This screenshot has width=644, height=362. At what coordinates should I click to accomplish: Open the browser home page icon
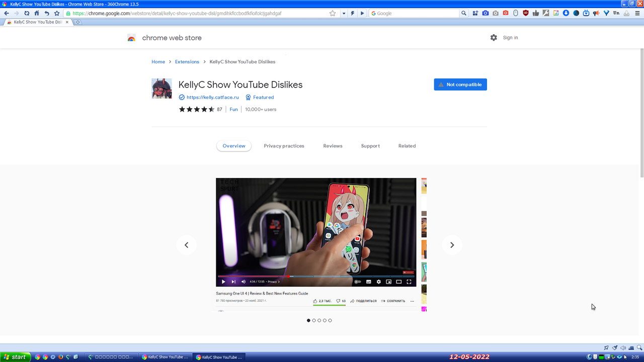coord(37,13)
